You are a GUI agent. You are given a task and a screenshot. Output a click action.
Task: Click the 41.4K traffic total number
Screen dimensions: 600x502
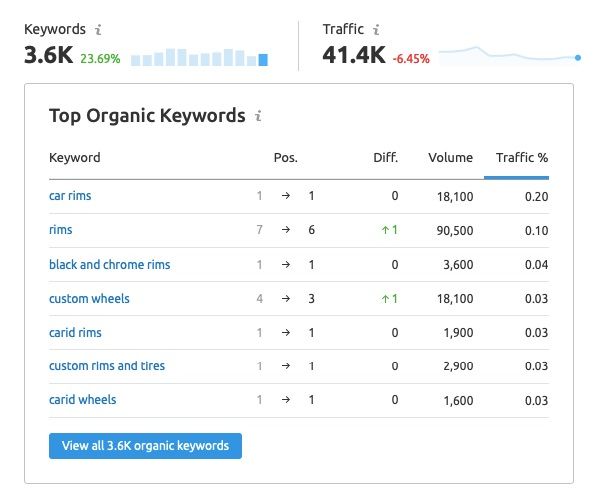(354, 56)
